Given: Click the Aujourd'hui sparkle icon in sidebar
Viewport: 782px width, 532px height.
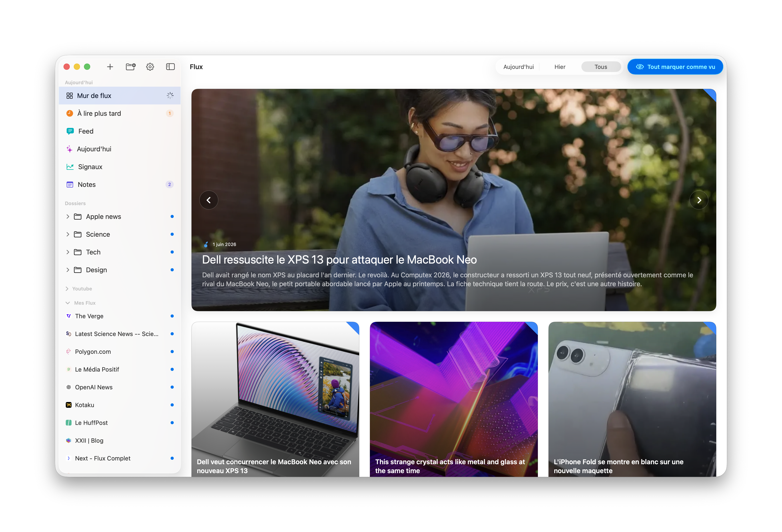Looking at the screenshot, I should coord(69,149).
